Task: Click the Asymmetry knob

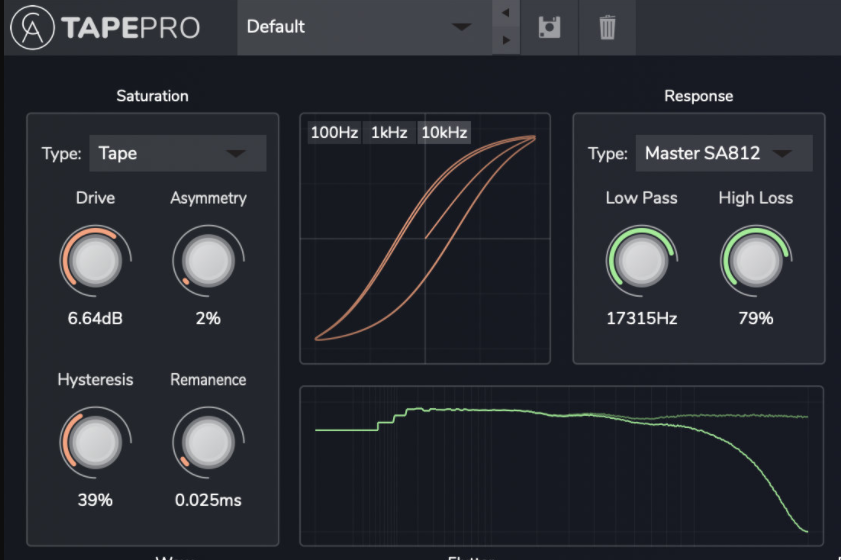Action: [x=209, y=261]
